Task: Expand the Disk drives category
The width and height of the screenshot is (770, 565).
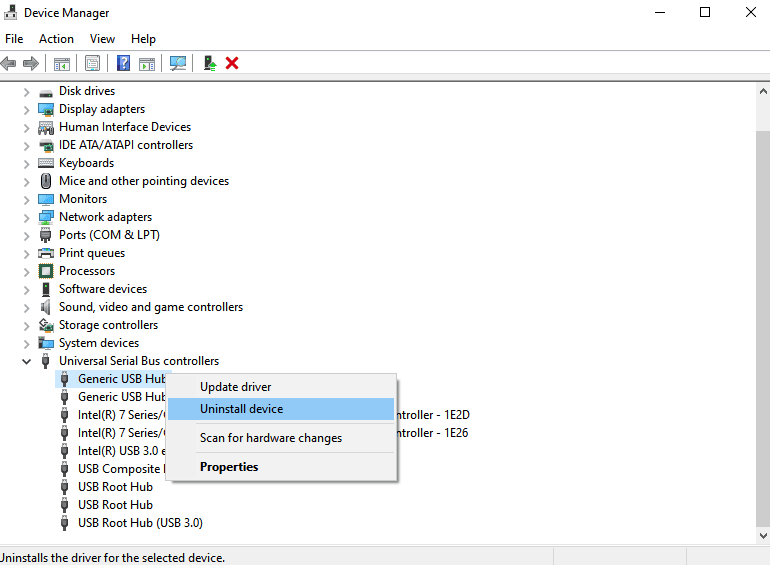Action: [x=27, y=92]
